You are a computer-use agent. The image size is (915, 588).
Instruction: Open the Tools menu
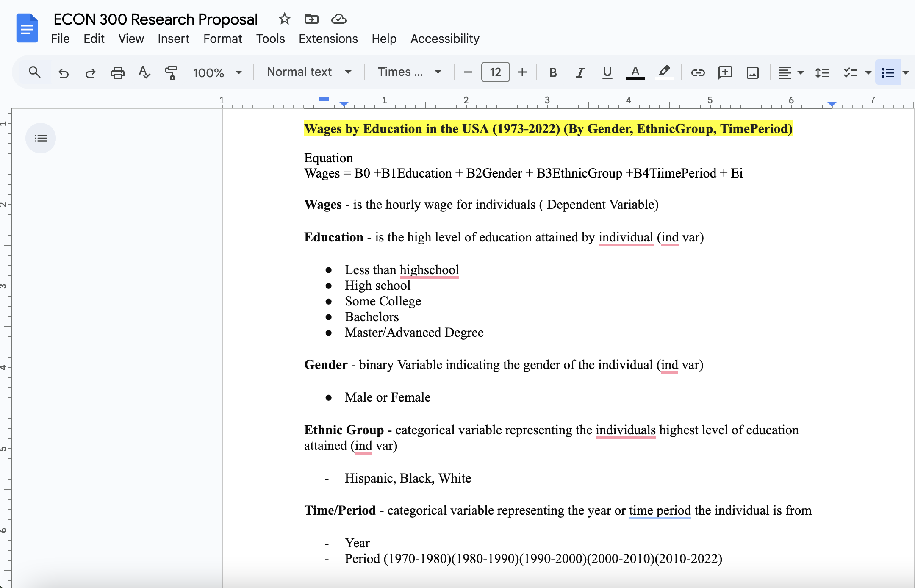click(x=270, y=39)
